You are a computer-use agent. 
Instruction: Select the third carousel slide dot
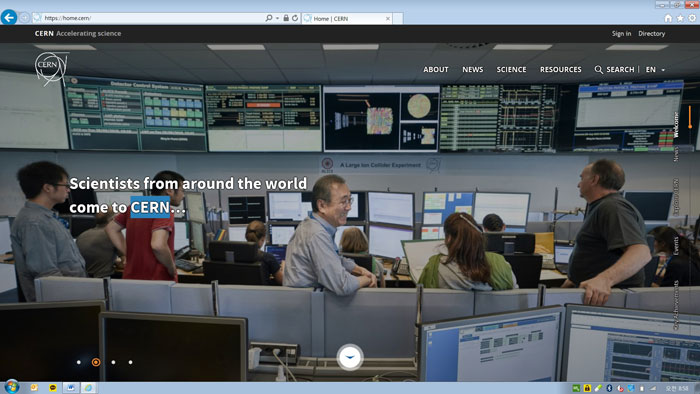[x=113, y=362]
